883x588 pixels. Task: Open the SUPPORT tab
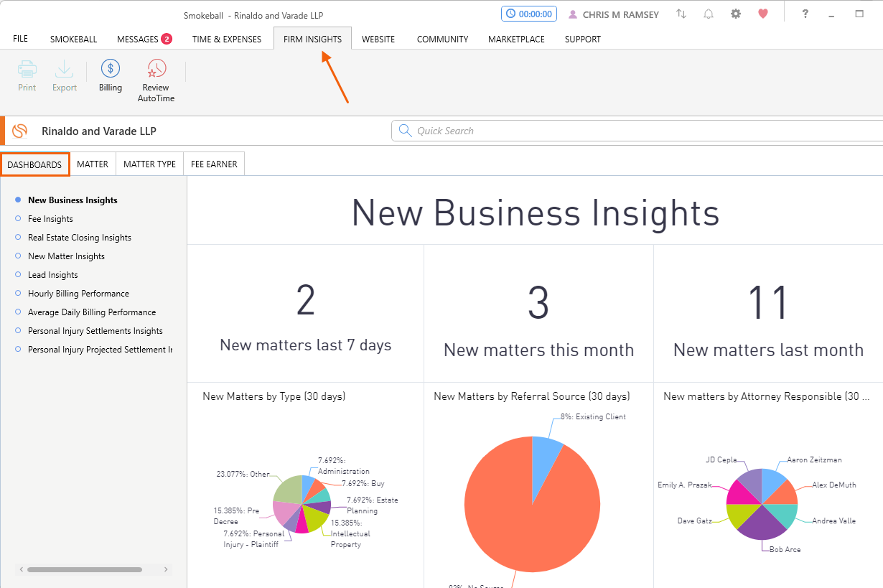pos(583,39)
